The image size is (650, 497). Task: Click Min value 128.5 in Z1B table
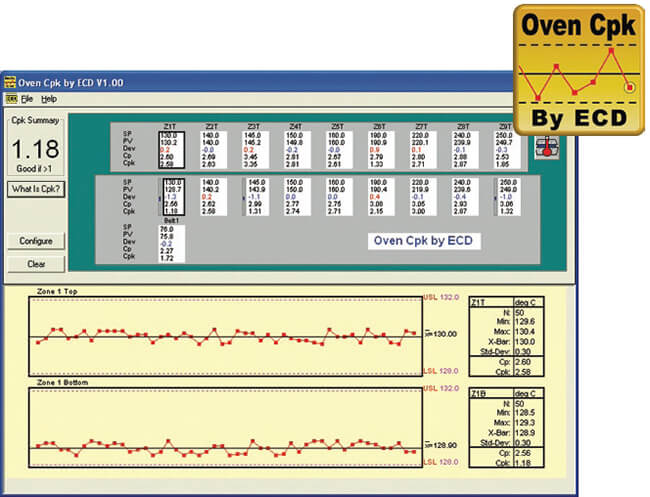[x=525, y=413]
